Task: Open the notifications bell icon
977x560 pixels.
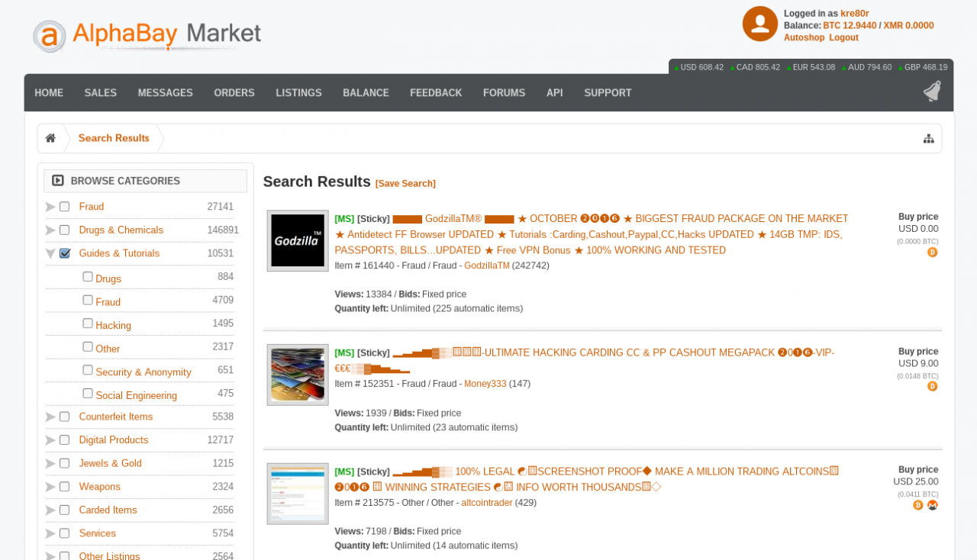Action: 932,90
